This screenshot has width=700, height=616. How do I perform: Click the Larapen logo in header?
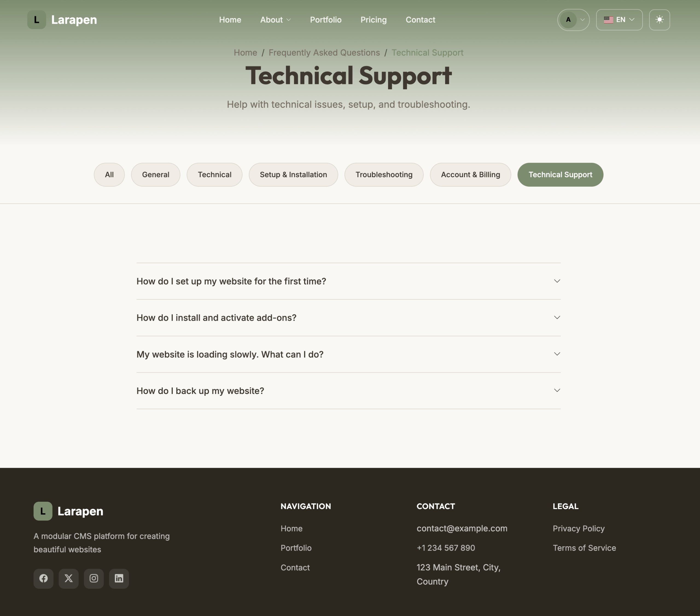(62, 20)
